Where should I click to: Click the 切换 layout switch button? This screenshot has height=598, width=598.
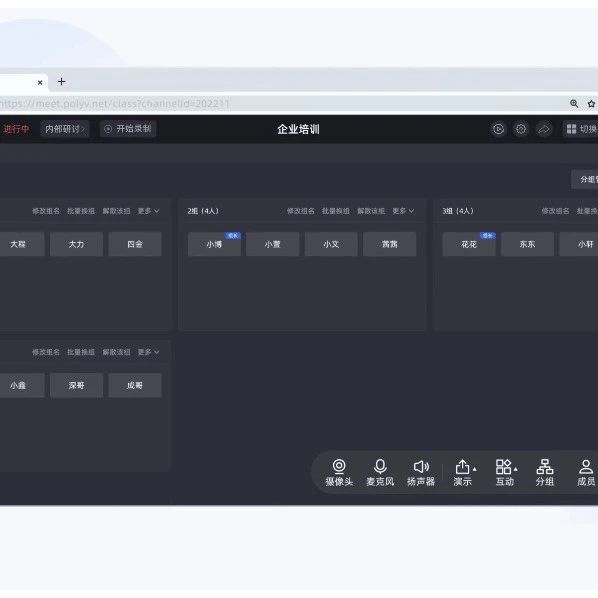581,129
